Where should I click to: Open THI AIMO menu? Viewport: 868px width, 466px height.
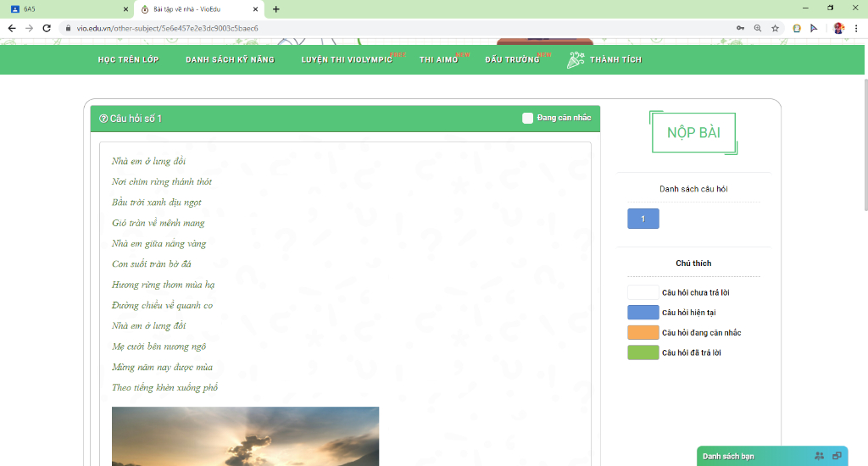tap(439, 60)
